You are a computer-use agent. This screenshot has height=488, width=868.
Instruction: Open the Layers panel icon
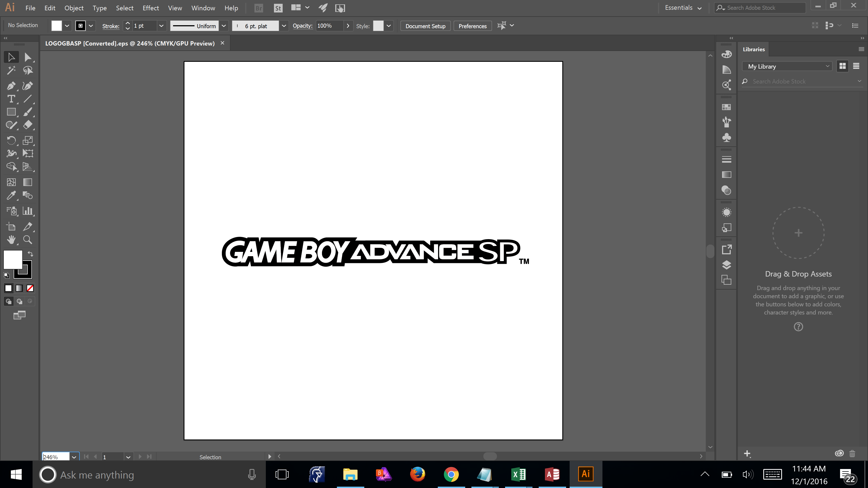coord(726,265)
